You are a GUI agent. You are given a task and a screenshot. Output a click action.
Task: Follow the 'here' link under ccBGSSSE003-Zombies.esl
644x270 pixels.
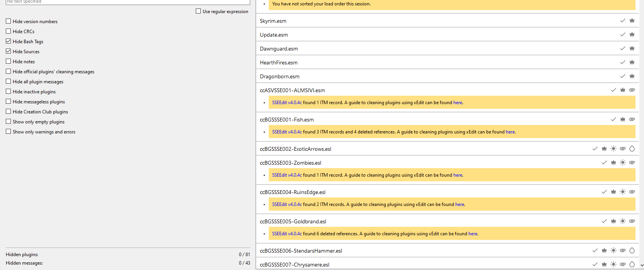[x=458, y=175]
